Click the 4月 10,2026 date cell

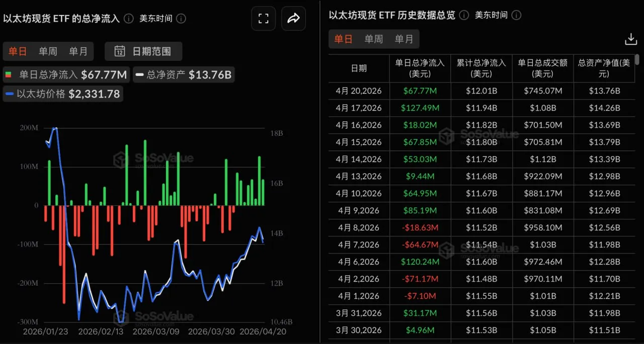359,194
